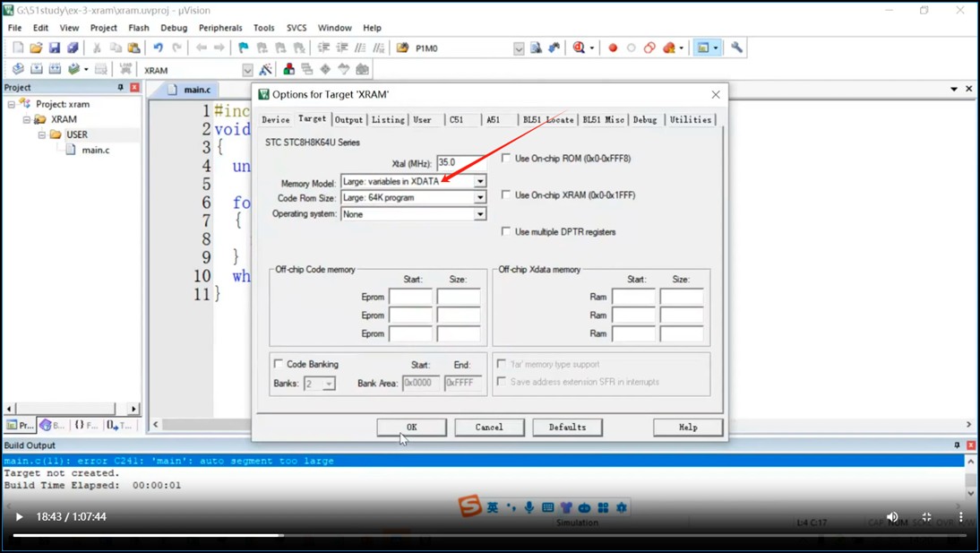Click the red Insert Breakpoint icon

click(x=613, y=48)
